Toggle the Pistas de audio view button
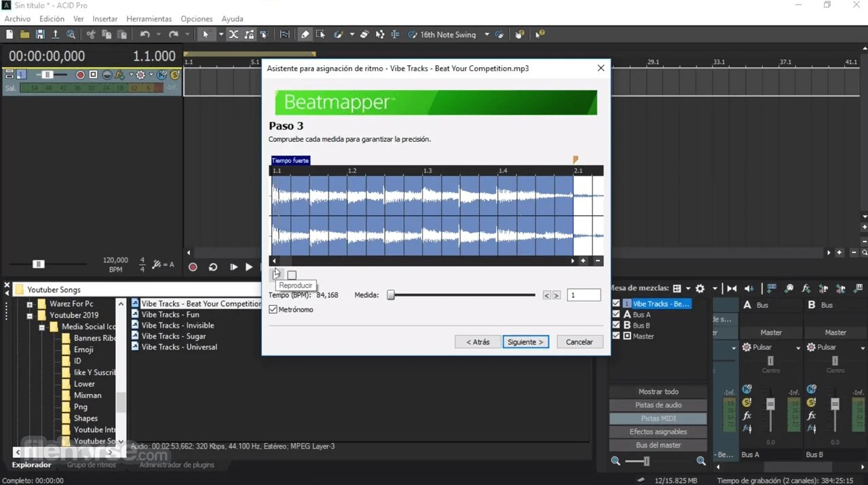This screenshot has width=868, height=485. (x=658, y=405)
